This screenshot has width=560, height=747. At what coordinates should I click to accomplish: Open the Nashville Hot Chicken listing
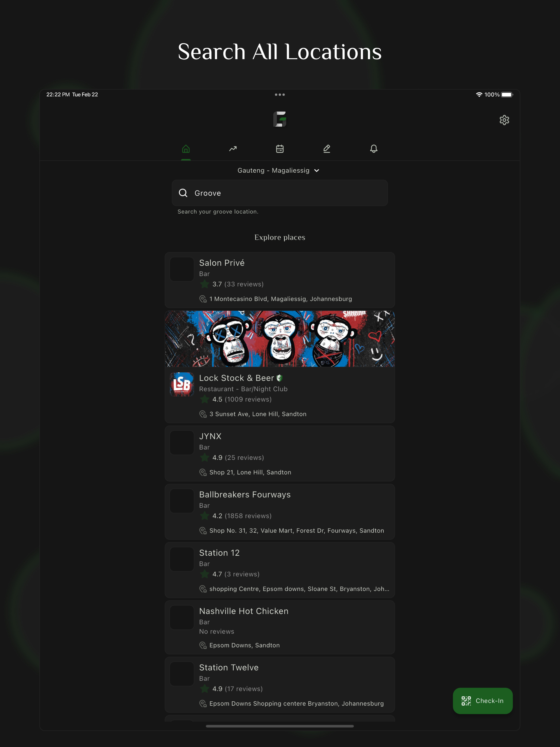(x=280, y=628)
